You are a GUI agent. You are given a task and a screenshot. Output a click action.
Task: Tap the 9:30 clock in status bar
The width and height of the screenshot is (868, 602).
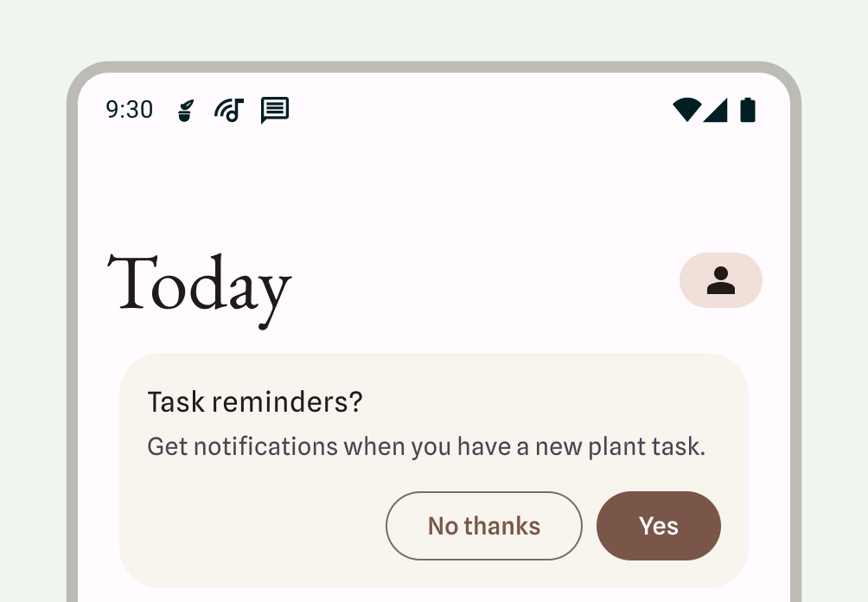tap(129, 110)
